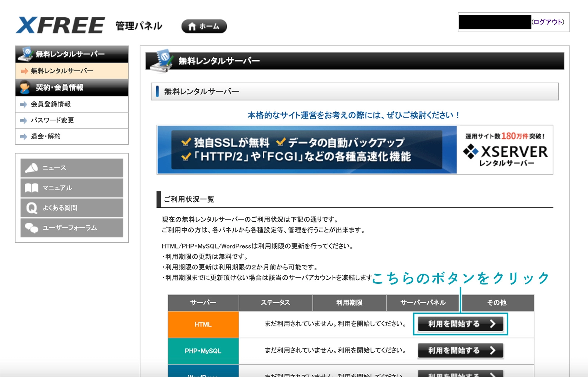Click the house icon in ホーム button
Screen dimensions: 588x377
click(x=192, y=26)
